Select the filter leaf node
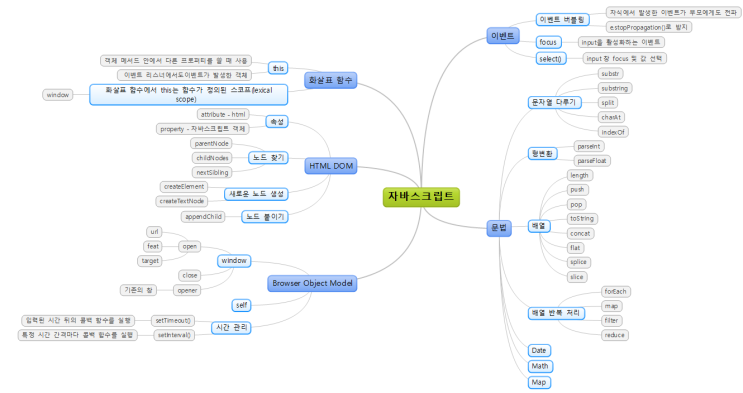The width and height of the screenshot is (743, 393). (612, 320)
